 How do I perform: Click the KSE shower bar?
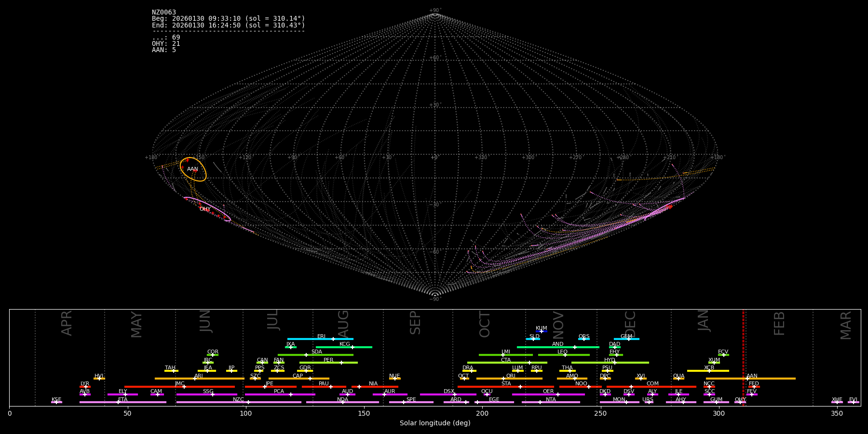click(x=56, y=402)
